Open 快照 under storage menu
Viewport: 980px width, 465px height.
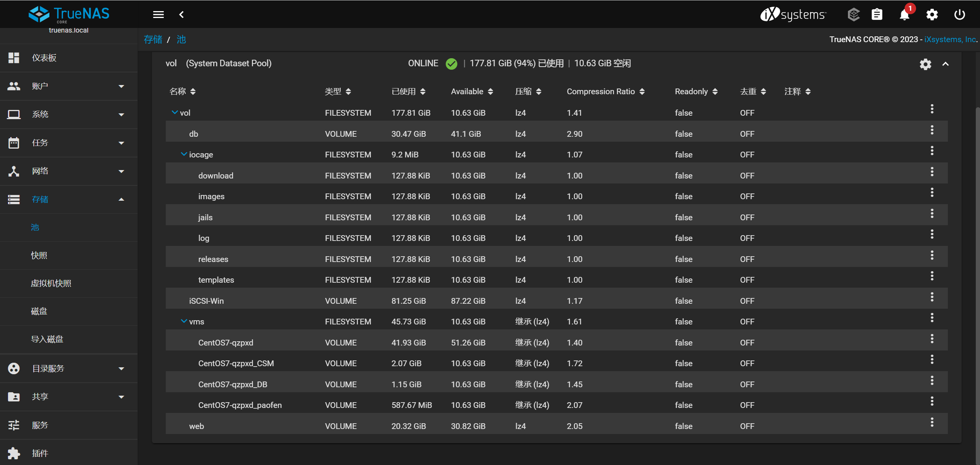point(39,255)
